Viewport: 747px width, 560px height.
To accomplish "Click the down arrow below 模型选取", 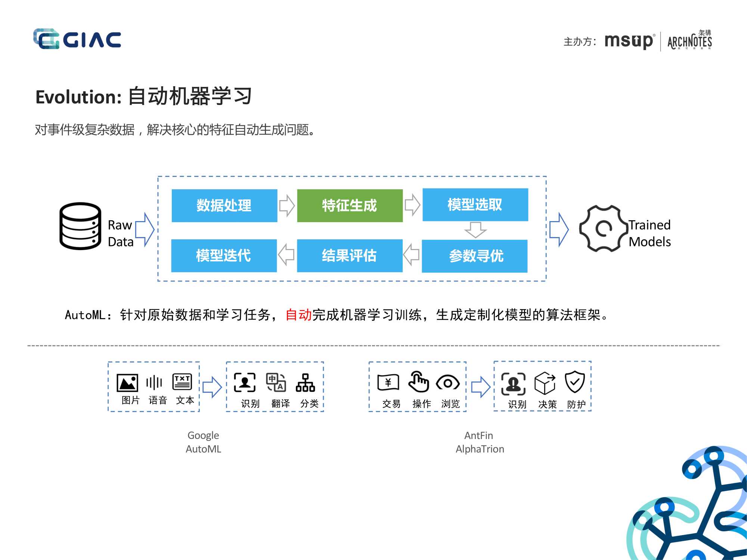I will click(x=475, y=230).
